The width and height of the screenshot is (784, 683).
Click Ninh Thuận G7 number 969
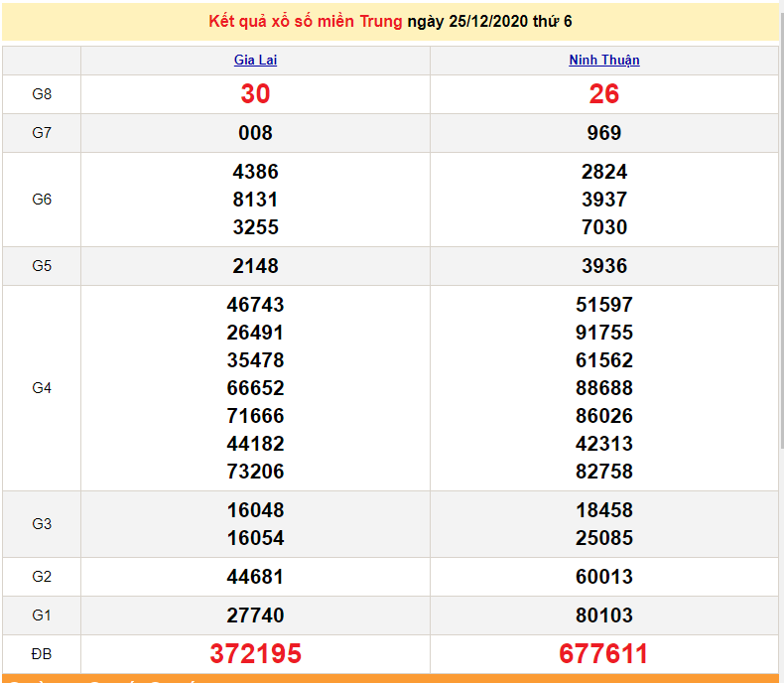(x=603, y=133)
